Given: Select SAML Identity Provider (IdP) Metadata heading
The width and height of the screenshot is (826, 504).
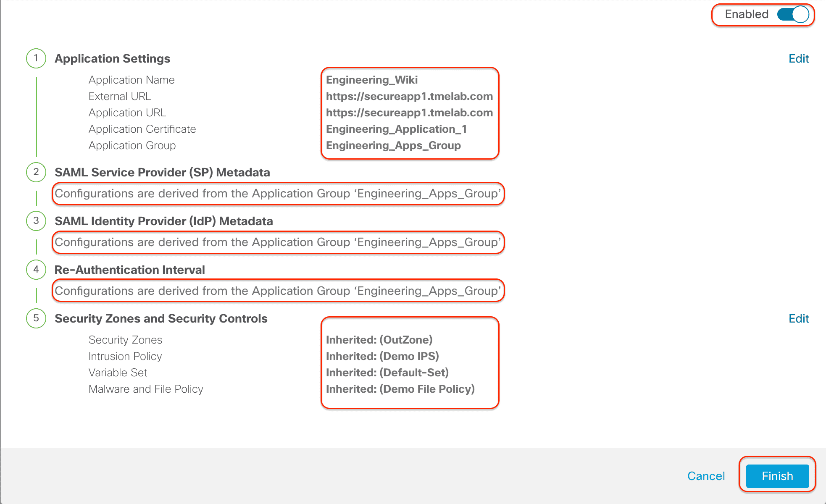Looking at the screenshot, I should point(163,221).
